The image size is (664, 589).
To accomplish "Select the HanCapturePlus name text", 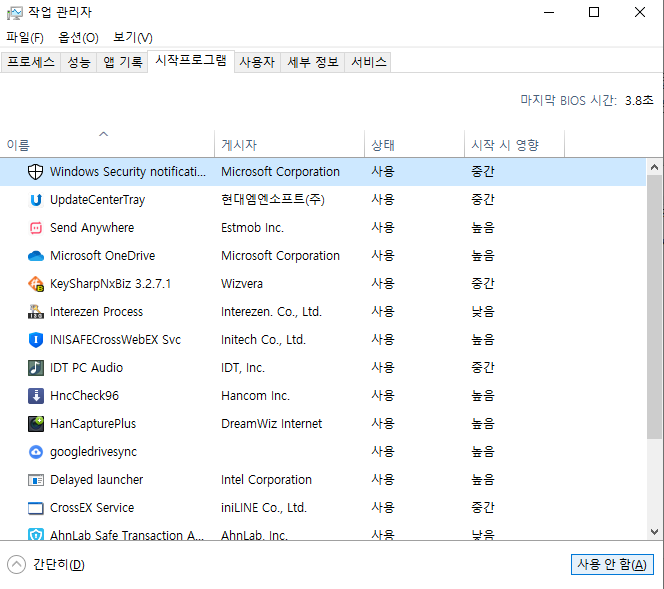I will coord(93,424).
